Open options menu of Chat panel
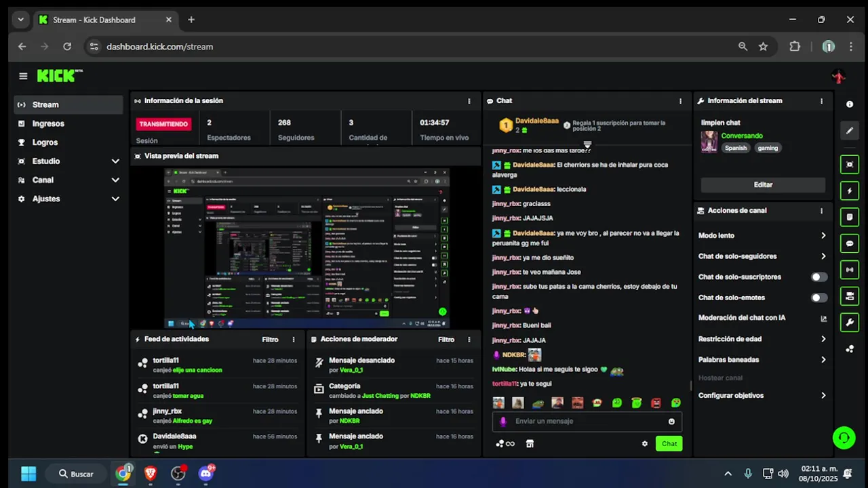 (680, 101)
